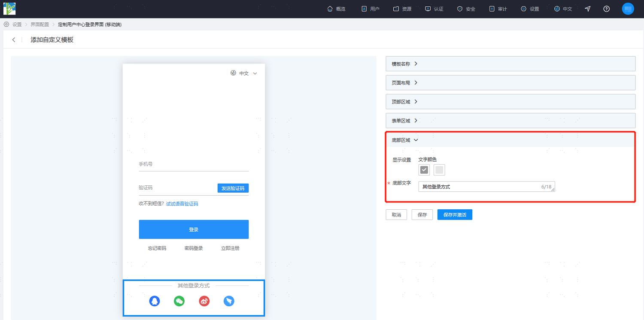
Task: Click the WeChat login icon
Action: 179,301
